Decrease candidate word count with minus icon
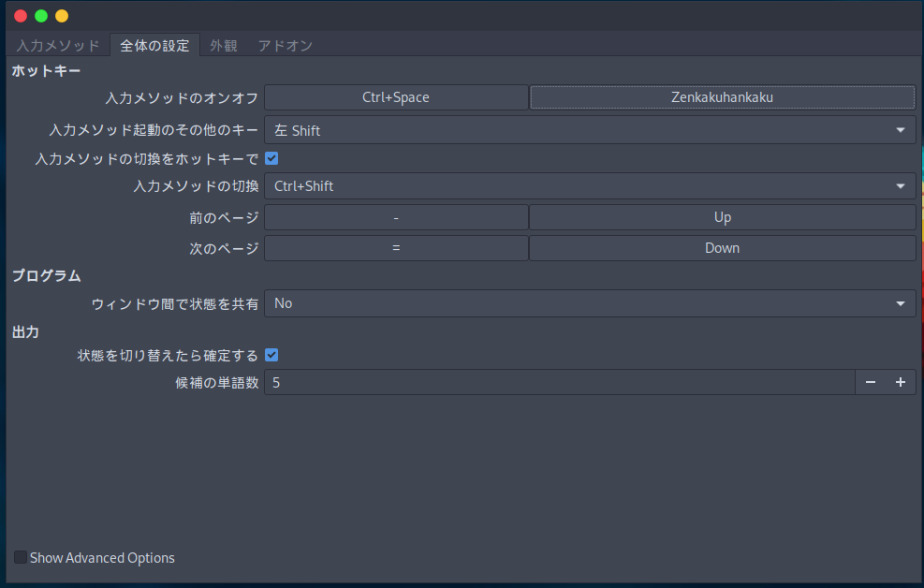Screen dimensions: 924x588 tap(871, 382)
